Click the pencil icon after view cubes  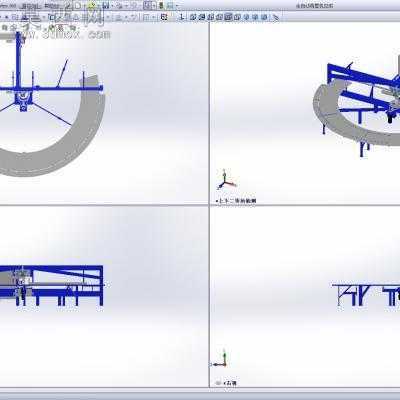[276, 17]
